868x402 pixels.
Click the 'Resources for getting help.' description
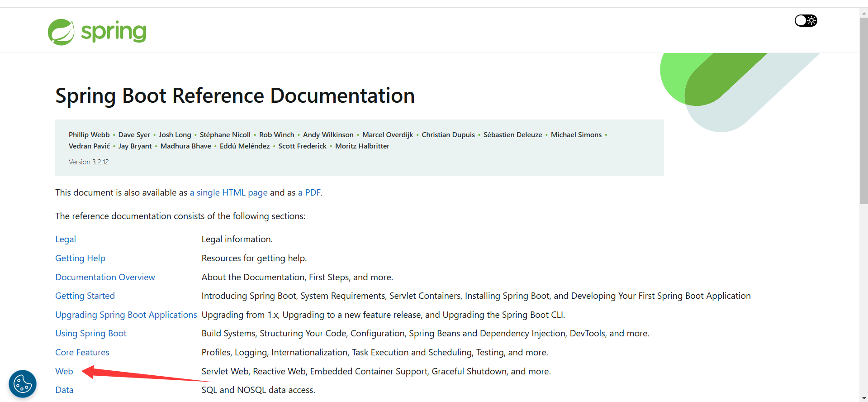pyautogui.click(x=254, y=258)
